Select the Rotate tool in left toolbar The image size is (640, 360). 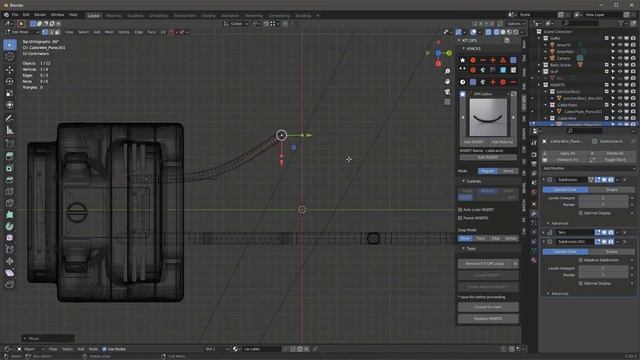(10, 81)
